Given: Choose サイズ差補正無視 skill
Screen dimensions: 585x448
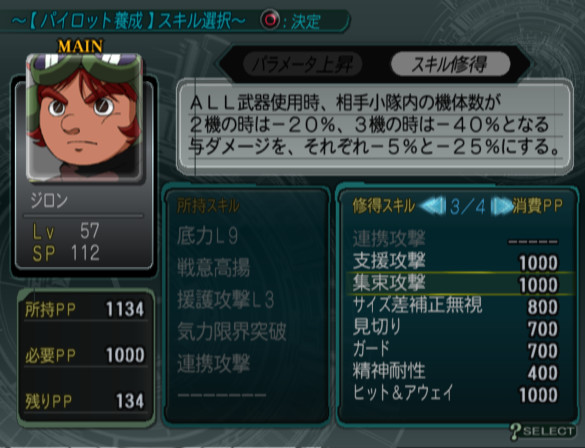Looking at the screenshot, I should tap(456, 306).
